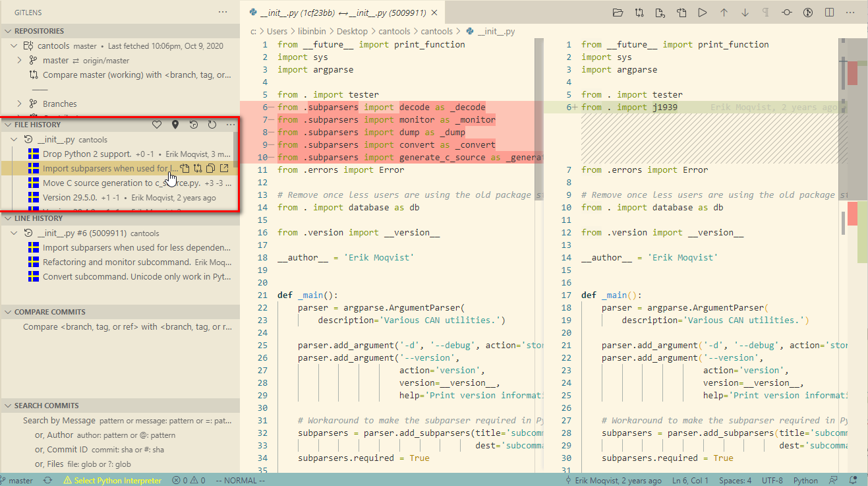Image resolution: width=868 pixels, height=486 pixels.
Task: Expand master origin/master branch node
Action: 20,61
